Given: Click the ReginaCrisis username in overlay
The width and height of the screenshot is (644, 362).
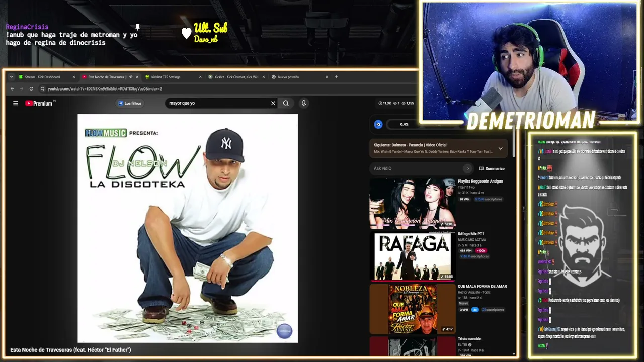Looking at the screenshot, I should click(27, 27).
